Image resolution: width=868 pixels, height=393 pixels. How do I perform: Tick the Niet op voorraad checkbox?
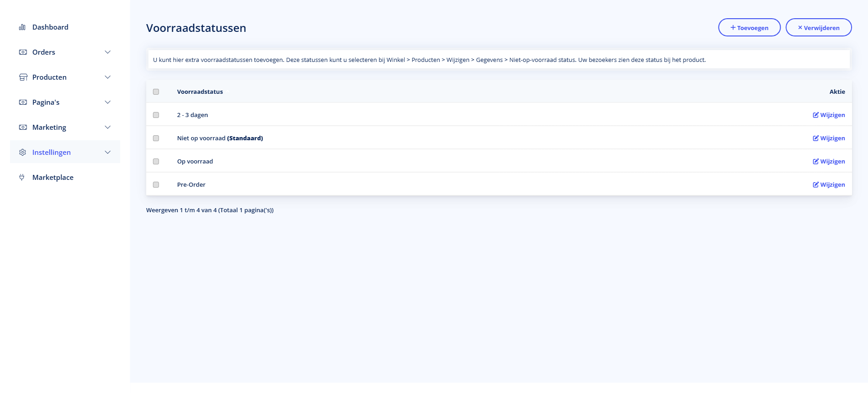tap(156, 138)
